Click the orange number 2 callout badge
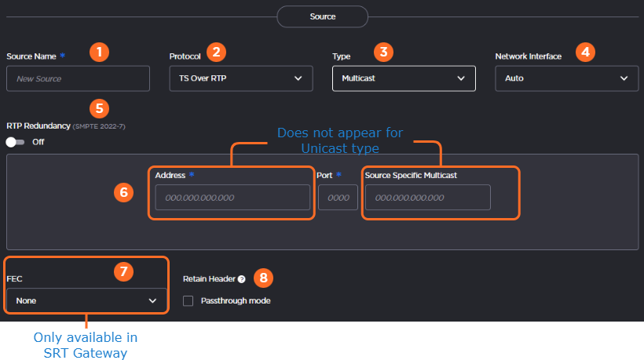644x360 pixels. coord(216,53)
